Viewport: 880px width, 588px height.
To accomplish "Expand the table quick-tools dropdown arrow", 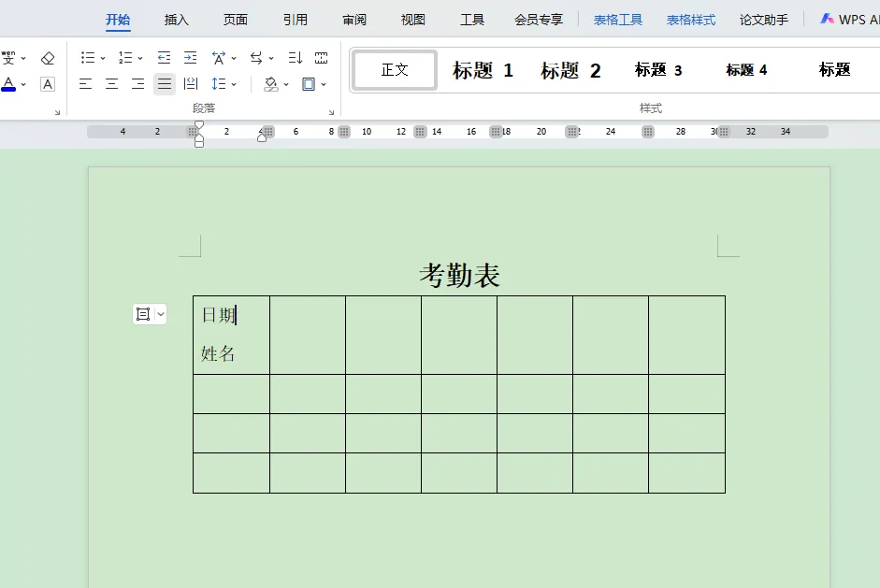I will pos(161,314).
